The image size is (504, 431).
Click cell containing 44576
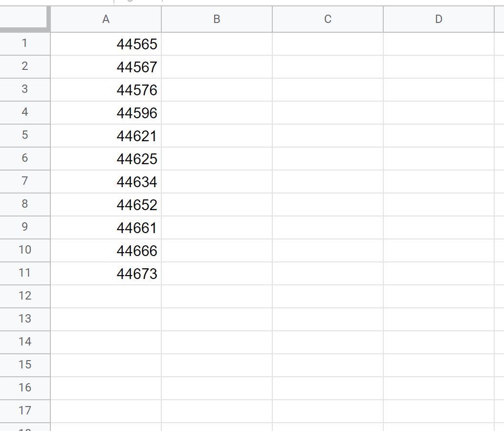point(106,90)
